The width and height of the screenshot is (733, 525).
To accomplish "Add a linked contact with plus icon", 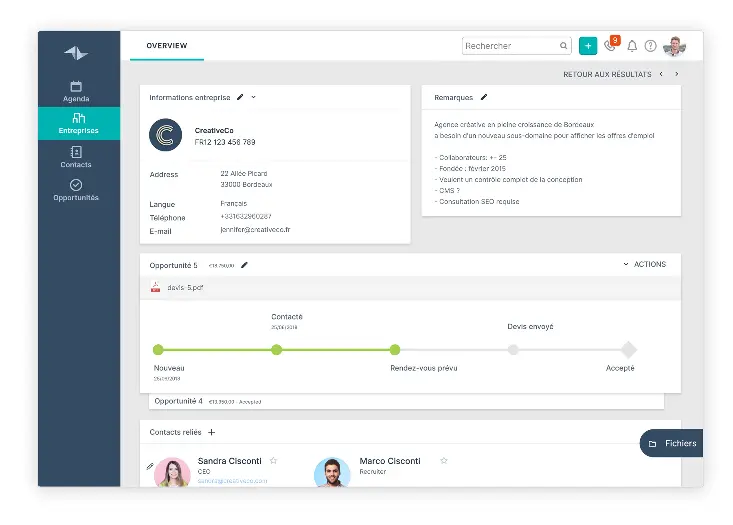I will coord(212,432).
